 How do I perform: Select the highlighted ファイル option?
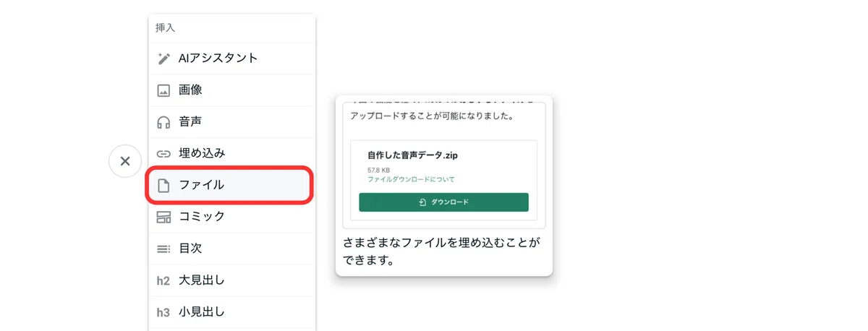tap(230, 185)
